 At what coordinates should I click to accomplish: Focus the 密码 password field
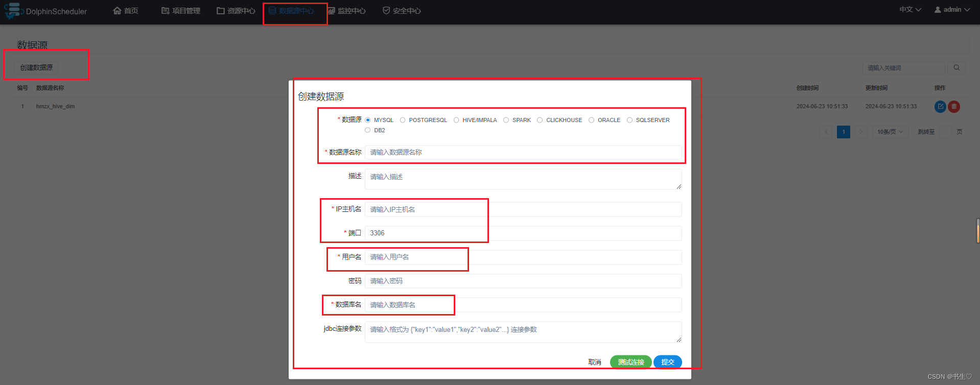[x=523, y=281]
